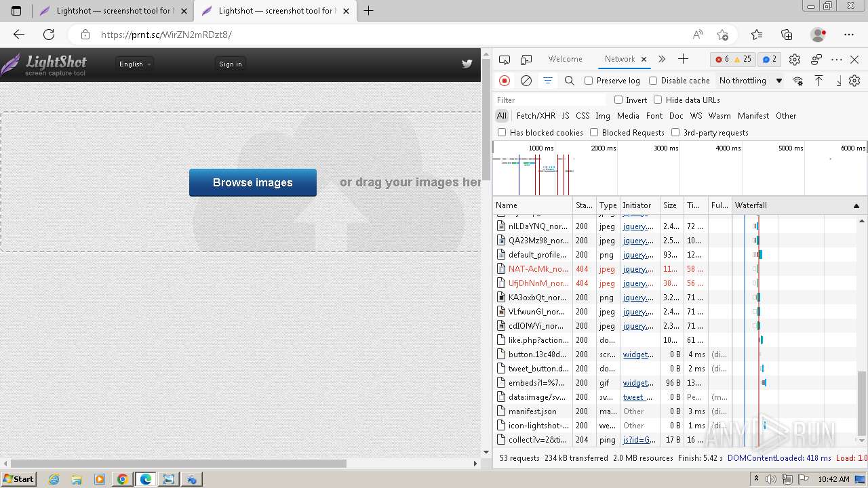Open the tab actions menu icon
868x488 pixels.
pos(16,11)
